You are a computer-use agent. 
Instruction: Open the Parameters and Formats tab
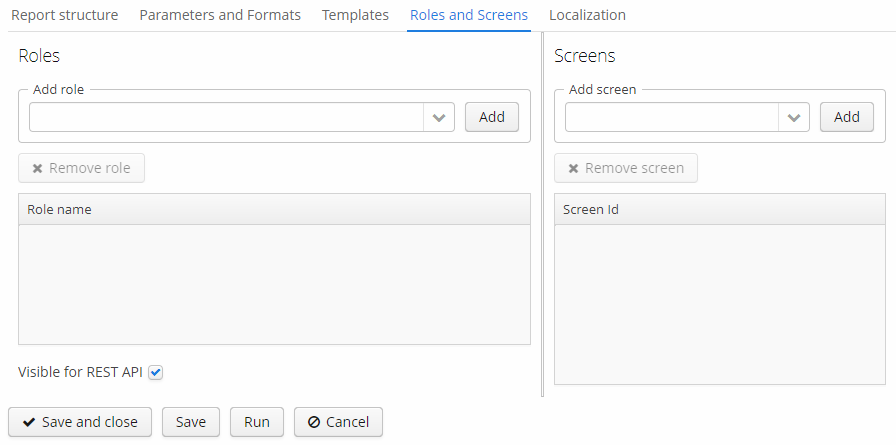tap(220, 15)
